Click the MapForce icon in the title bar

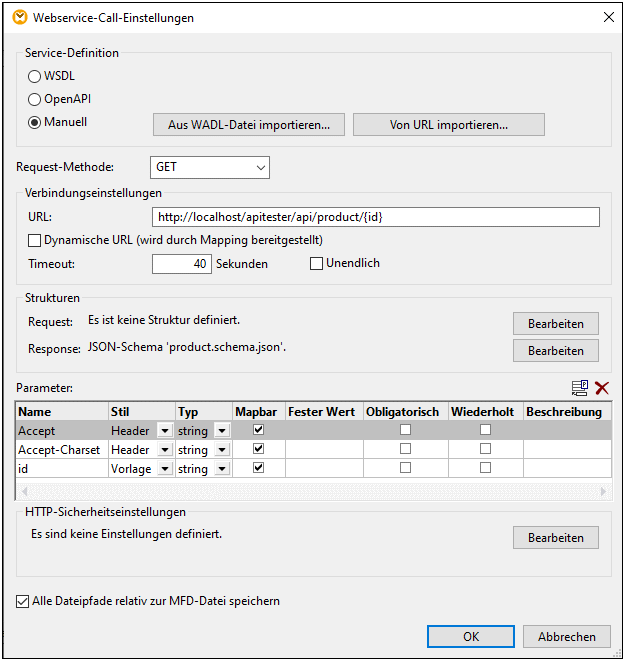tap(19, 17)
